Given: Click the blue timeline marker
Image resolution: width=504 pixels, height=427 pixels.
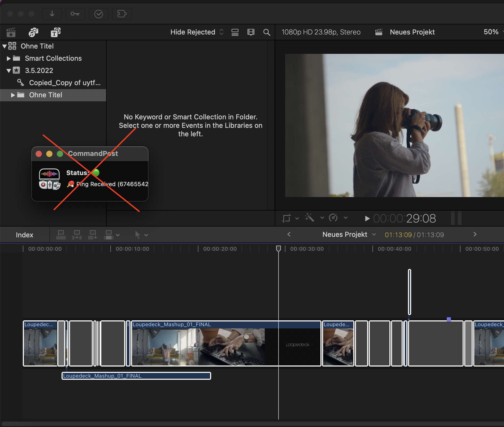Looking at the screenshot, I should click(449, 319).
